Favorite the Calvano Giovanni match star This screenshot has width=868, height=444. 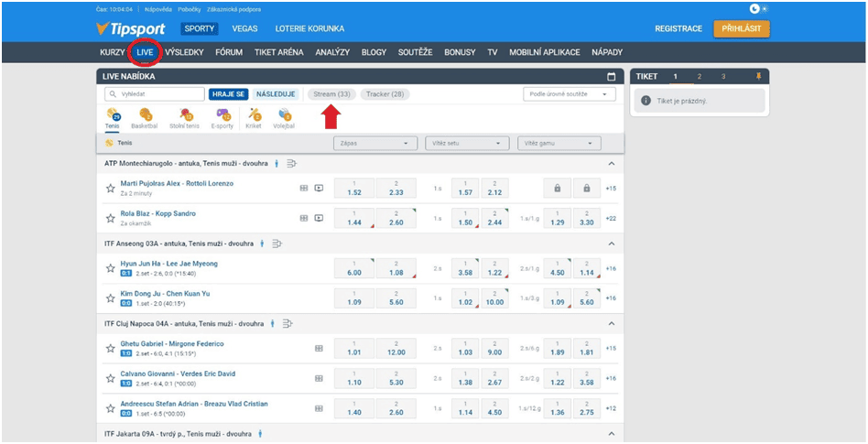click(x=110, y=379)
